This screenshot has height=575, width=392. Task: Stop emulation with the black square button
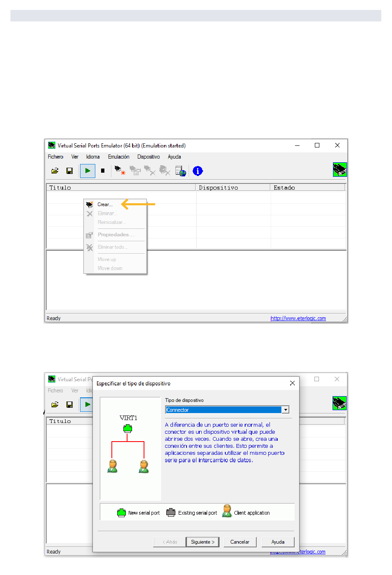(103, 171)
